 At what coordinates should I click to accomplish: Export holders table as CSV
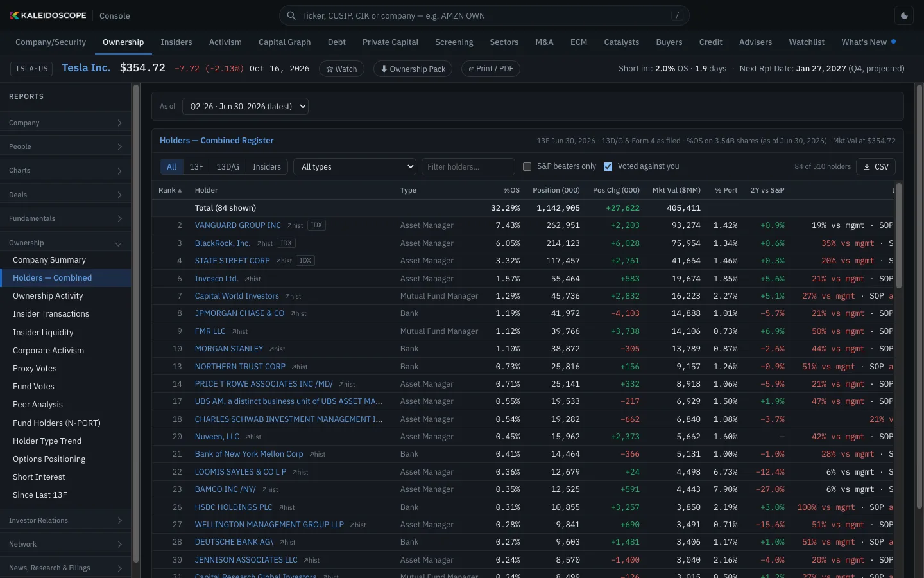[x=876, y=166]
